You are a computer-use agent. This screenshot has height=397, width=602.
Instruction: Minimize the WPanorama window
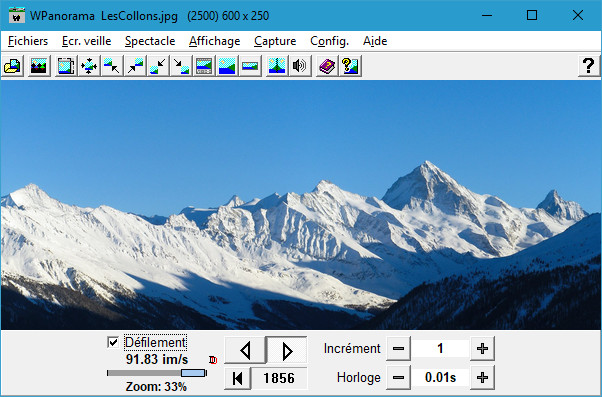pyautogui.click(x=487, y=15)
